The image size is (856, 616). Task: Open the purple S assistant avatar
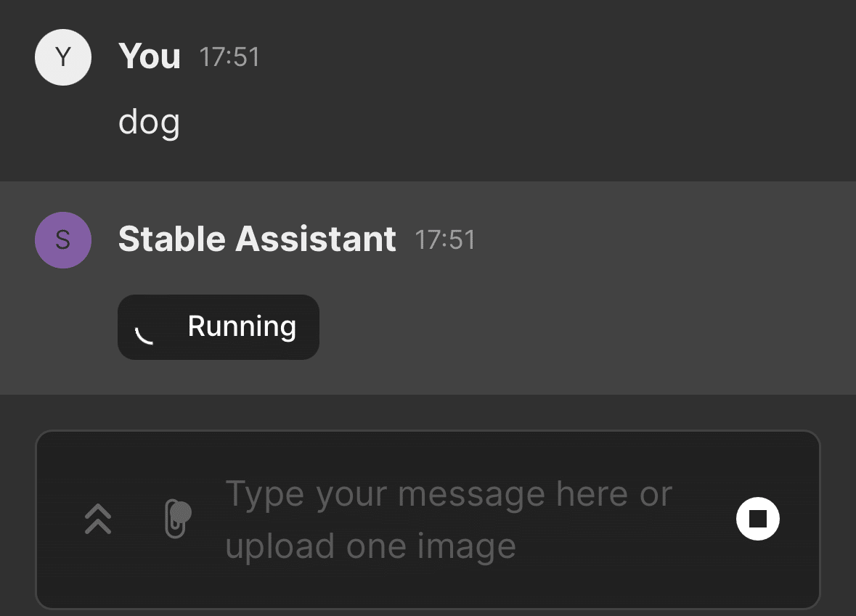[x=63, y=240]
